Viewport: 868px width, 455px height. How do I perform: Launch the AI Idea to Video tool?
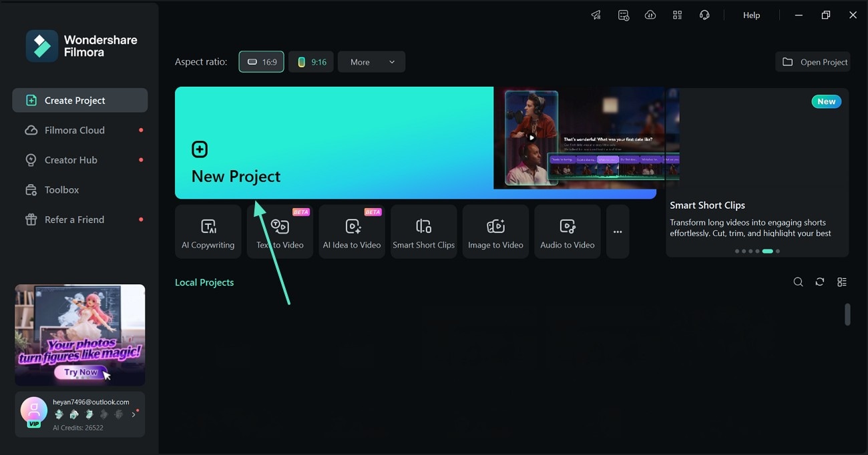pyautogui.click(x=352, y=232)
